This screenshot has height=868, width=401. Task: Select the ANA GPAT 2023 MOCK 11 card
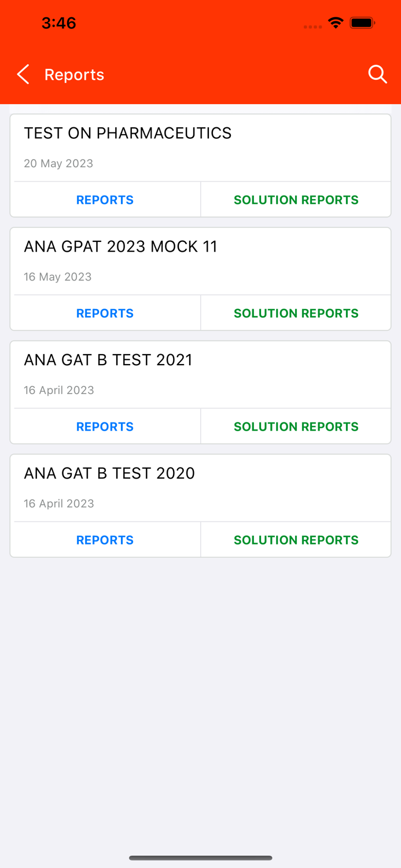coord(200,260)
